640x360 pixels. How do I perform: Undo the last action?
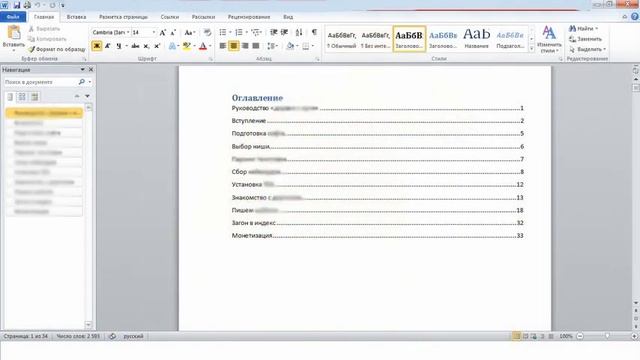coord(38,5)
